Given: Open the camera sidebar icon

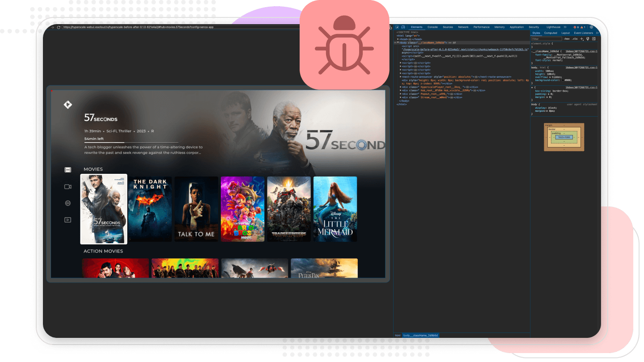Looking at the screenshot, I should pyautogui.click(x=68, y=187).
